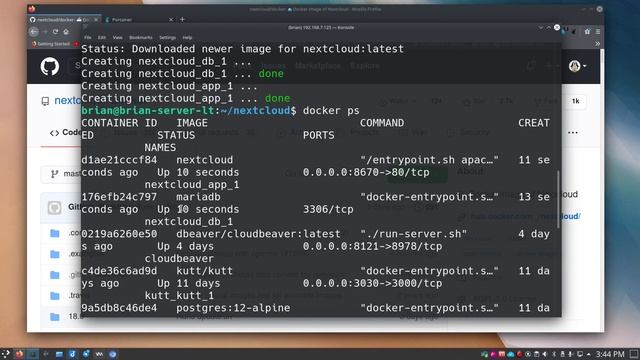
Task: Click the '0.0.0.0:3030->3000/tcp' port text
Action: (372, 283)
